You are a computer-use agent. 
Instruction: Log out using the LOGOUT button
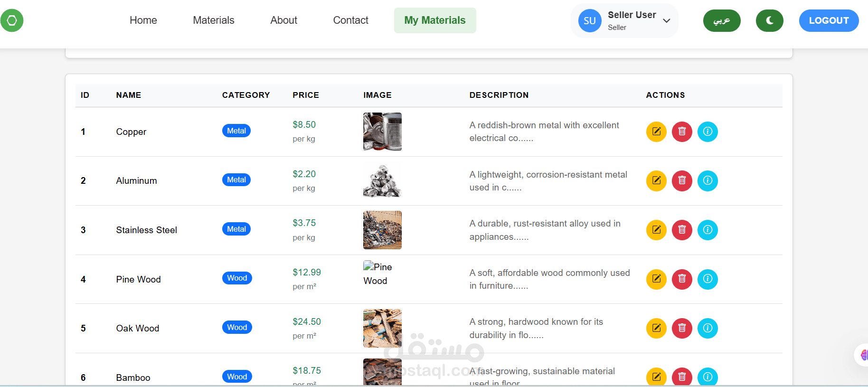pyautogui.click(x=829, y=20)
